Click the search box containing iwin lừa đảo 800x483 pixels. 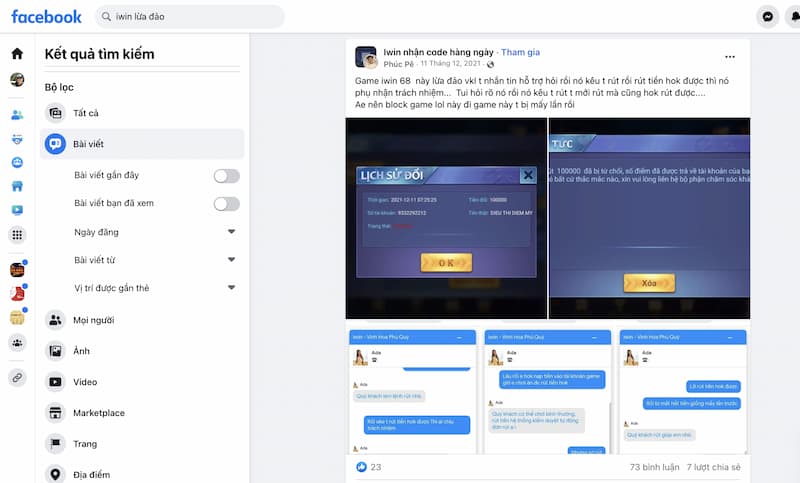tap(190, 17)
